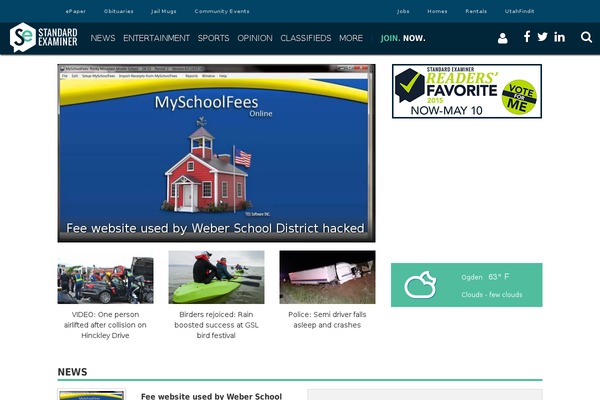Image resolution: width=600 pixels, height=400 pixels.
Task: Open the Sports menu
Action: coord(213,38)
